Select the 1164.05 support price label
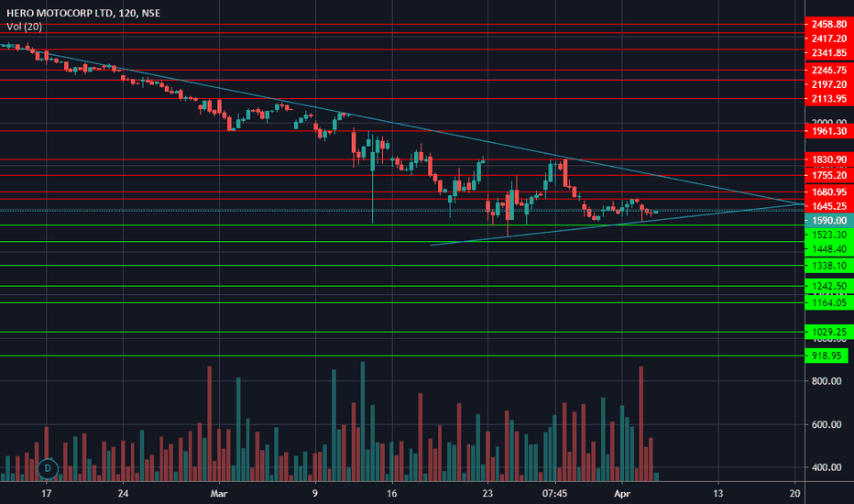This screenshot has width=854, height=504. coord(829,303)
